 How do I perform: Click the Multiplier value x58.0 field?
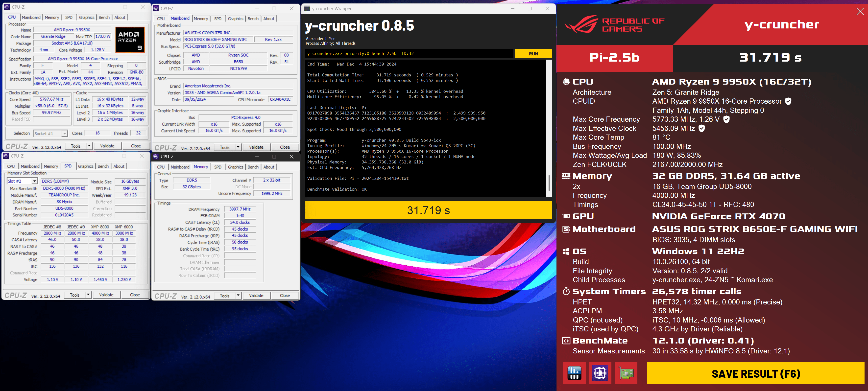51,106
